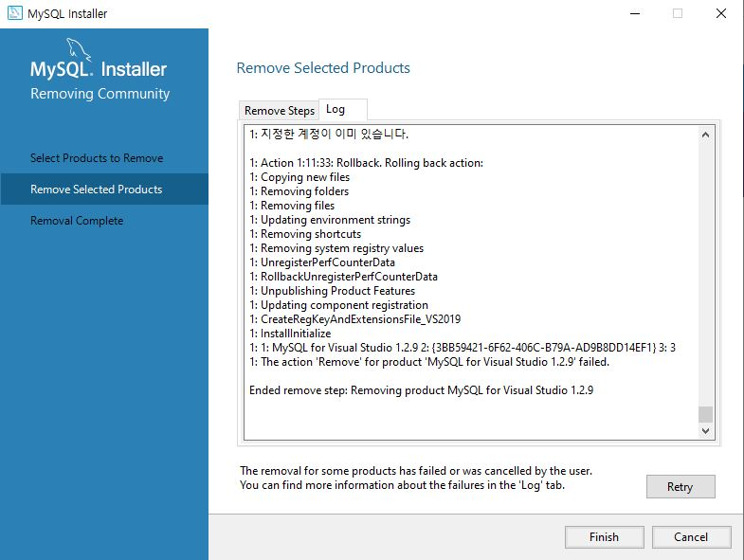Image resolution: width=744 pixels, height=560 pixels.
Task: Click 'Updating component registration' log line
Action: tap(338, 305)
